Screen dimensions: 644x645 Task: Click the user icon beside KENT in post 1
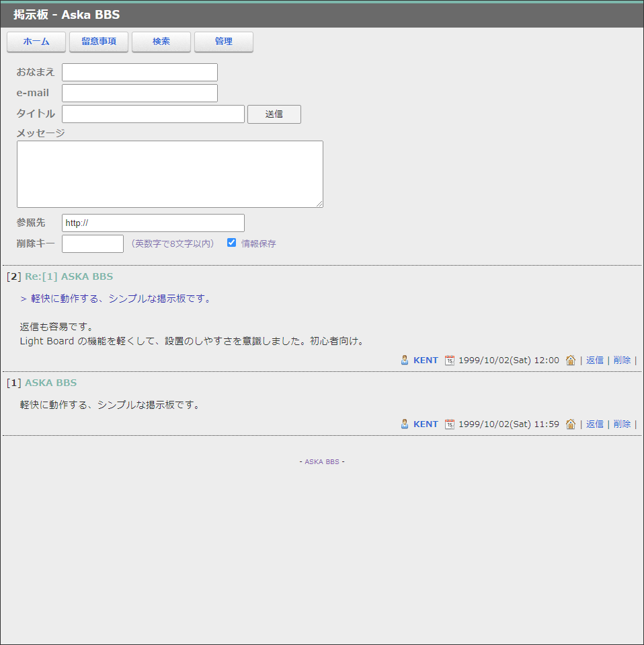point(405,424)
